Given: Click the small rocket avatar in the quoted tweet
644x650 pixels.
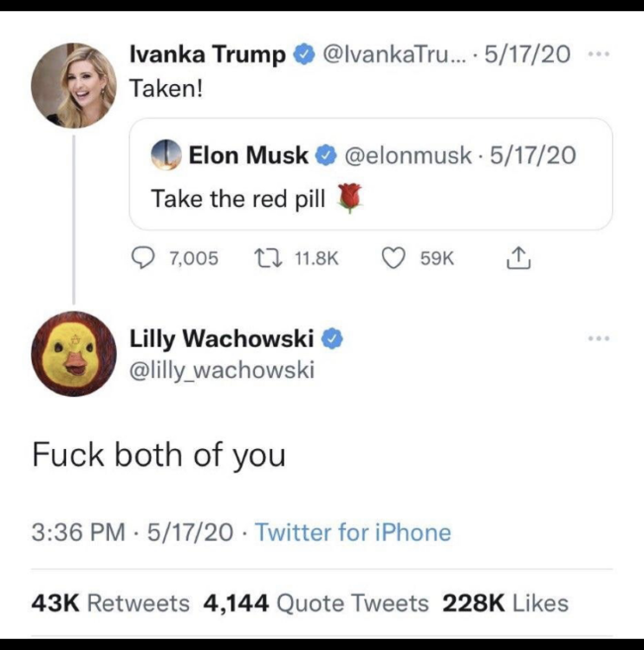Looking at the screenshot, I should click(166, 156).
